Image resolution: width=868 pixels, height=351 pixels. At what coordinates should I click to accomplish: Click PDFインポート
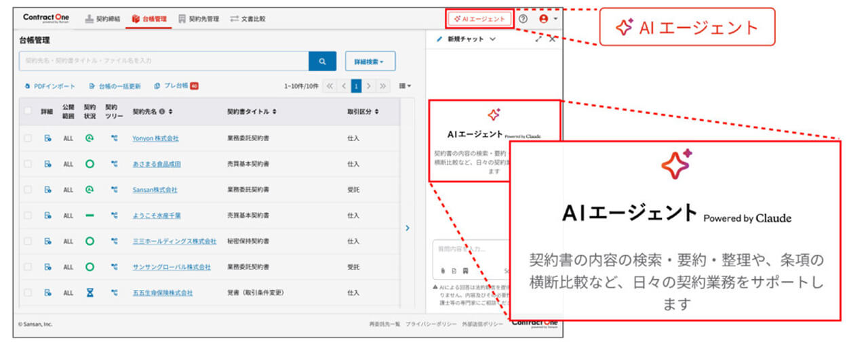[50, 86]
